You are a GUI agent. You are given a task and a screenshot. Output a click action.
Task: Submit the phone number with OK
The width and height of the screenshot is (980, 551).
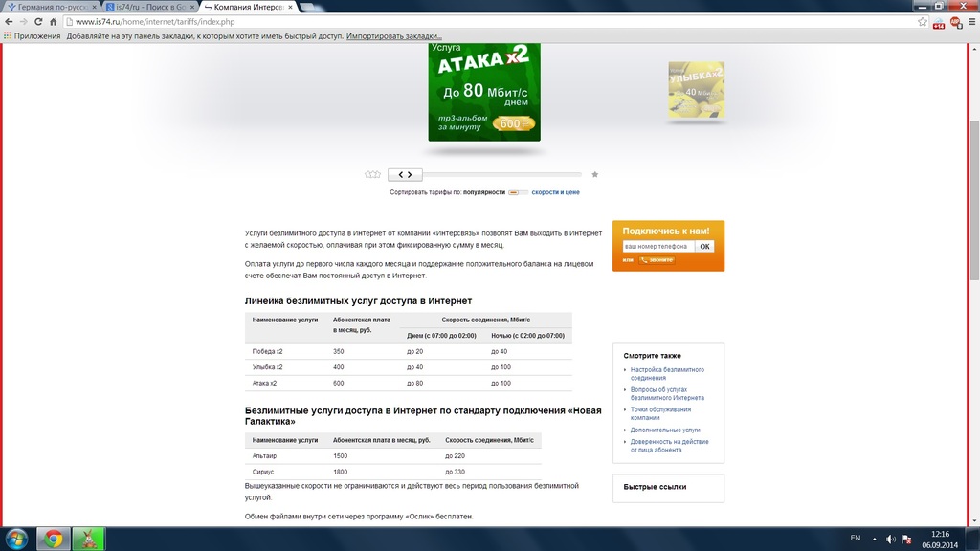704,246
